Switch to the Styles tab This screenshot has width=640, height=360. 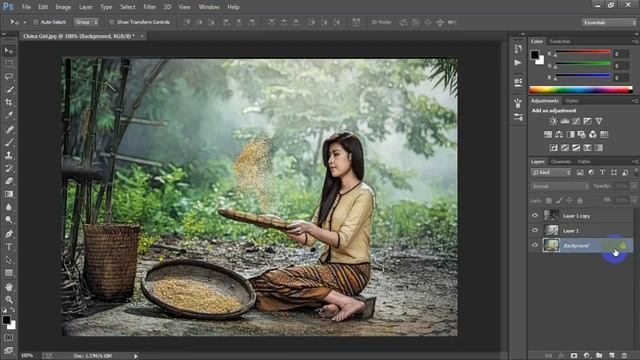coord(571,101)
